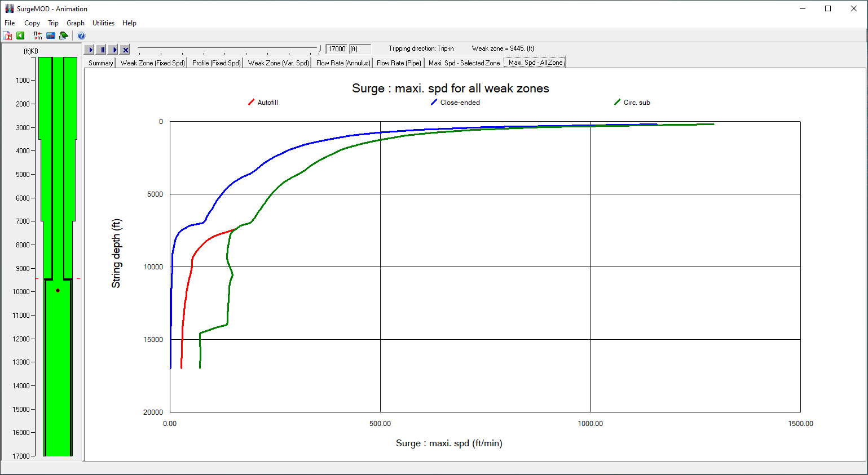Stop the animation with the X button
868x475 pixels.
click(125, 50)
